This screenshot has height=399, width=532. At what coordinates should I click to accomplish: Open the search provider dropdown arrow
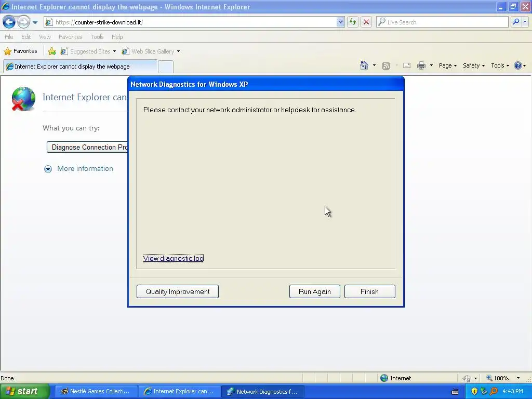[525, 22]
